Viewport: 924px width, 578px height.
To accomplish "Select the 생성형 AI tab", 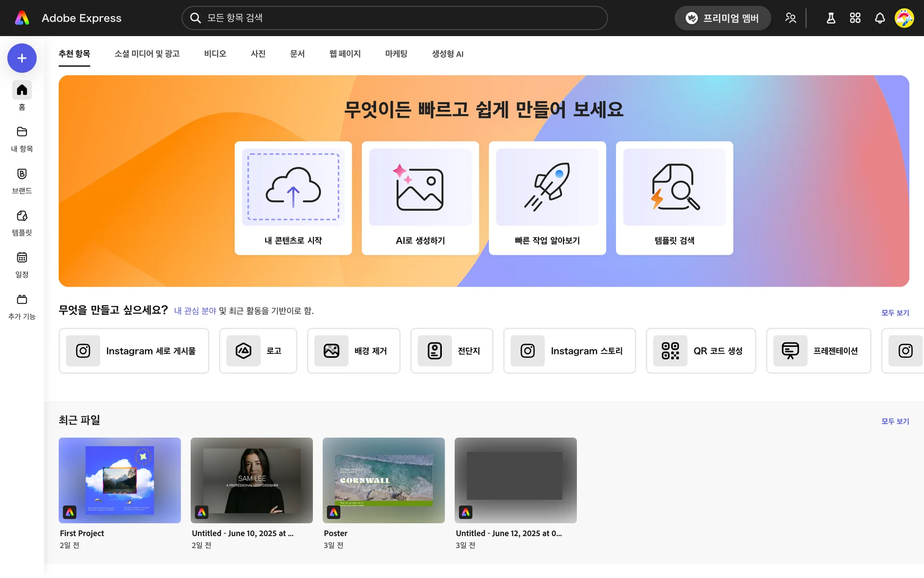I will [x=448, y=54].
